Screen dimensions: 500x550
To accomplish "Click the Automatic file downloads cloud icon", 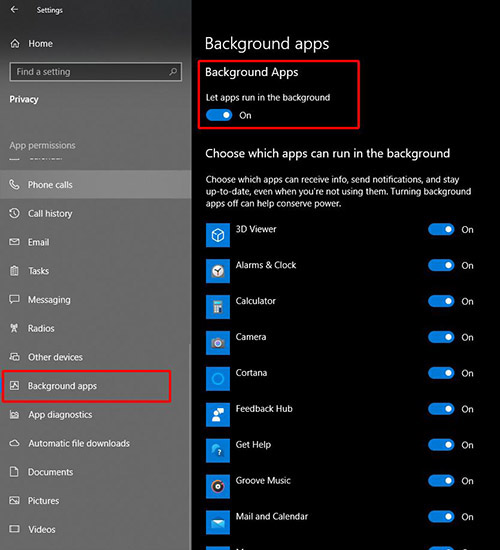I will 14,443.
